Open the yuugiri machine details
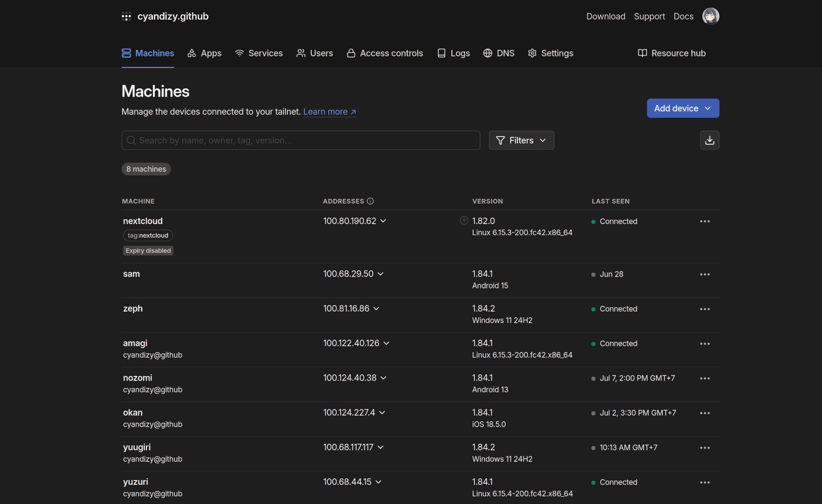The height and width of the screenshot is (504, 822). (137, 447)
